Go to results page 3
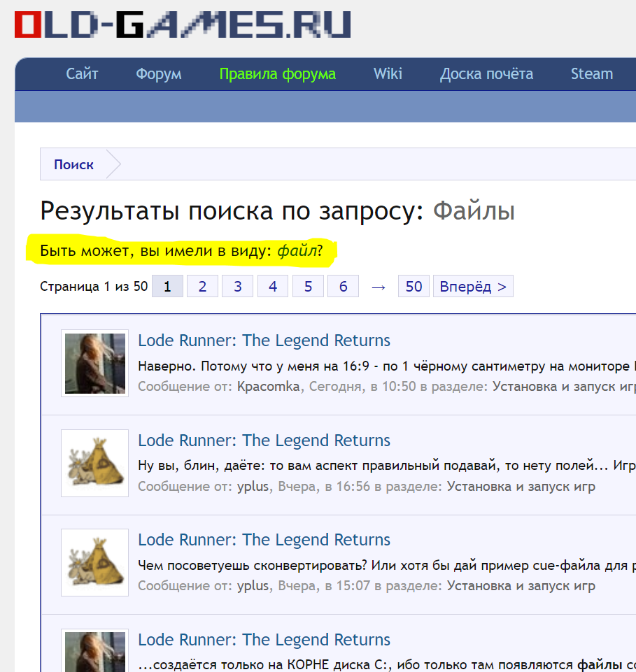 pyautogui.click(x=238, y=286)
